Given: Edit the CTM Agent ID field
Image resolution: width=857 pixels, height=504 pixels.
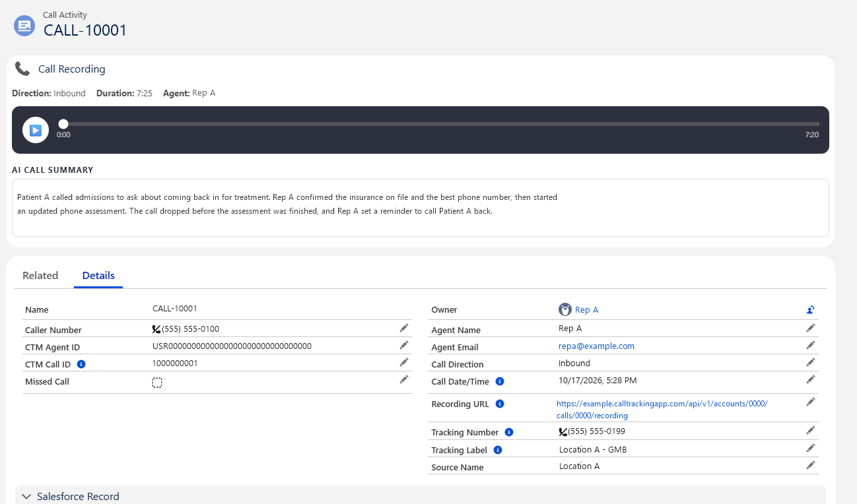Looking at the screenshot, I should [x=404, y=345].
